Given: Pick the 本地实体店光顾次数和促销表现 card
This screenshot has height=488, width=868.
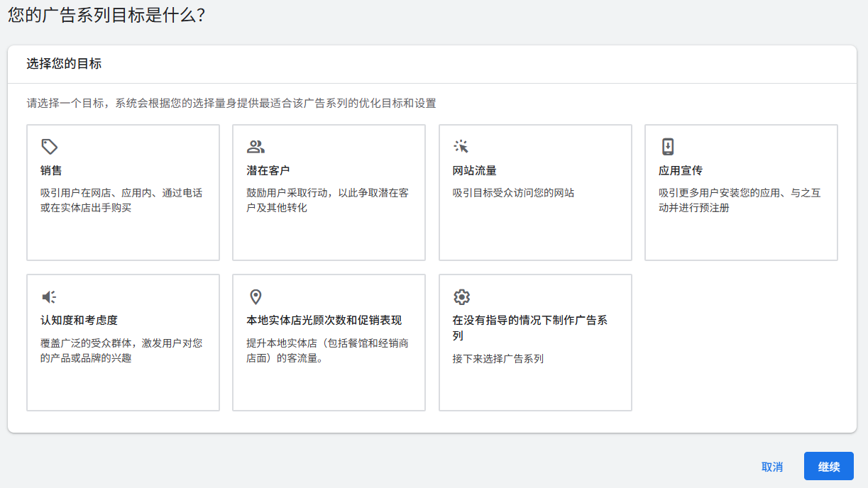Looking at the screenshot, I should coord(329,342).
